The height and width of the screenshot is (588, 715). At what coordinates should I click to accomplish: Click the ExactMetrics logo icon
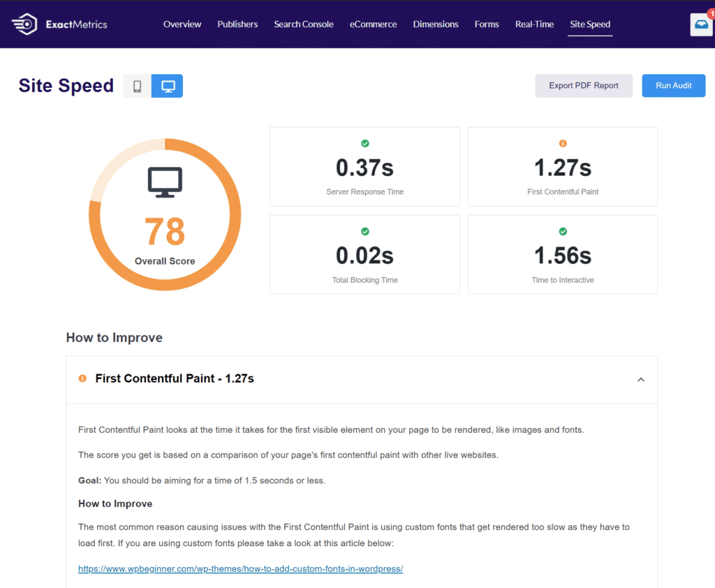pyautogui.click(x=24, y=23)
